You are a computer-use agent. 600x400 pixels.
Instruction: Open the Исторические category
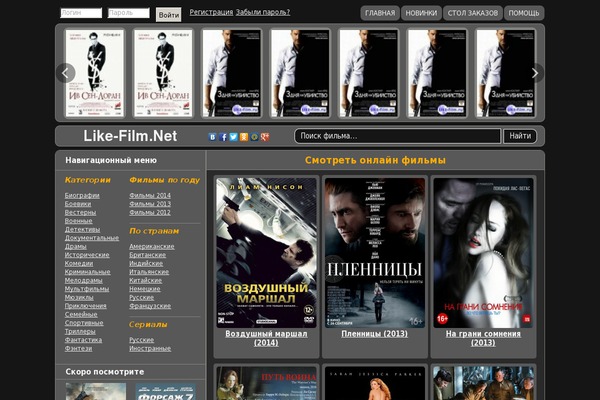(87, 255)
